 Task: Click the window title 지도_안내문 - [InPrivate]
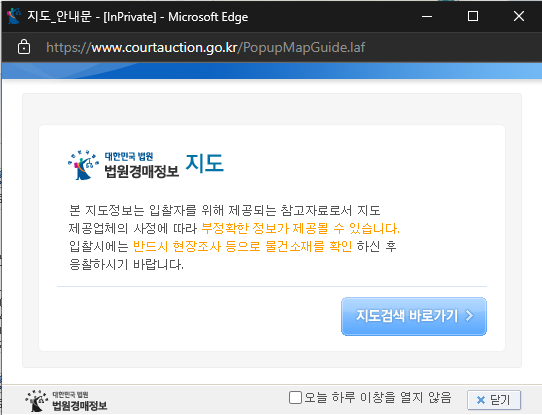(x=92, y=16)
